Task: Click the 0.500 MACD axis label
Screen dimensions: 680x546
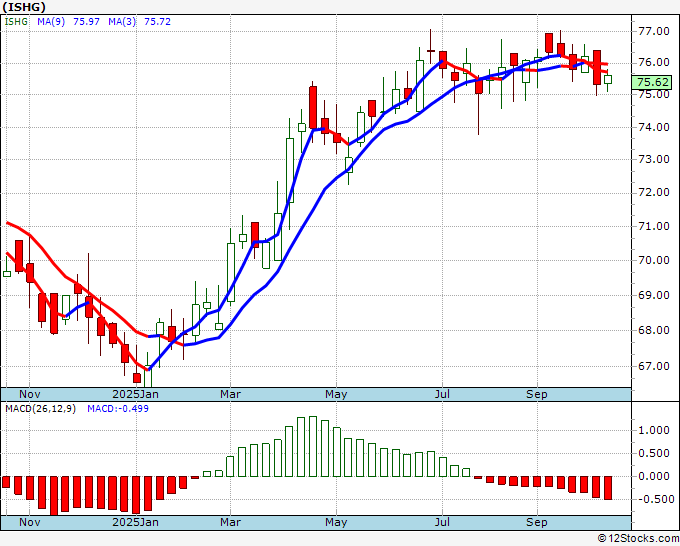Action: click(x=654, y=453)
